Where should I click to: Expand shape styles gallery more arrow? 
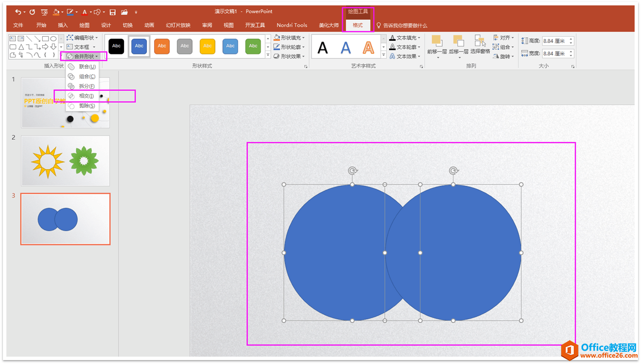pos(268,56)
